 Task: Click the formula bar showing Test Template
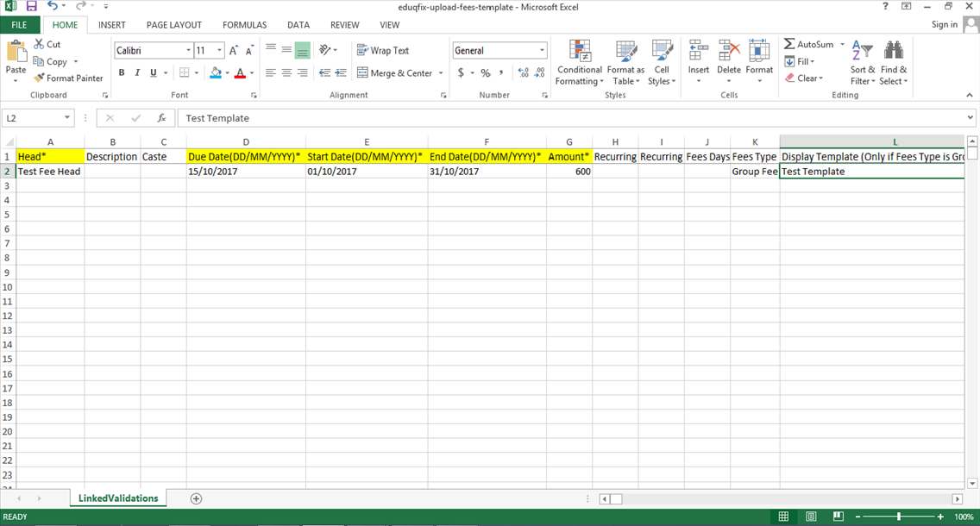pyautogui.click(x=571, y=118)
